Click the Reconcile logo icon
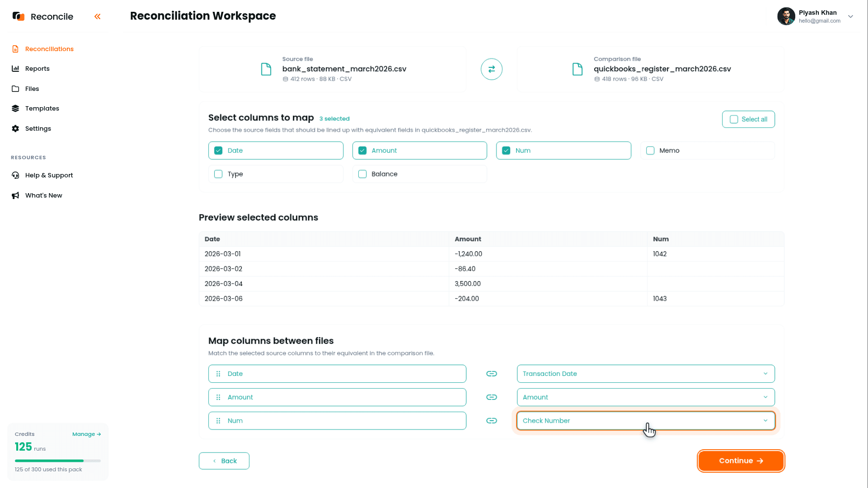 [x=19, y=17]
